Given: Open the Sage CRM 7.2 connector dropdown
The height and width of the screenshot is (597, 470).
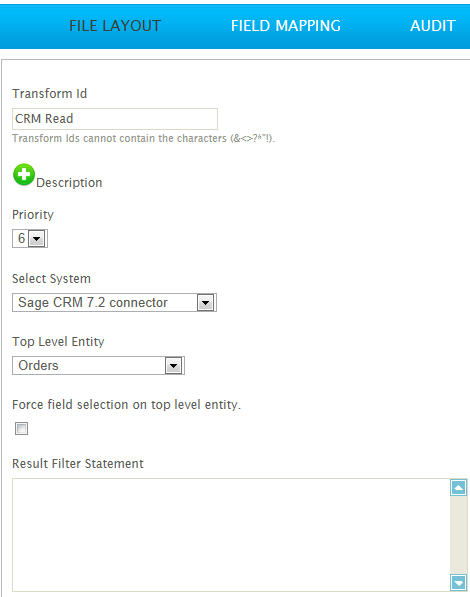Looking at the screenshot, I should coord(114,303).
